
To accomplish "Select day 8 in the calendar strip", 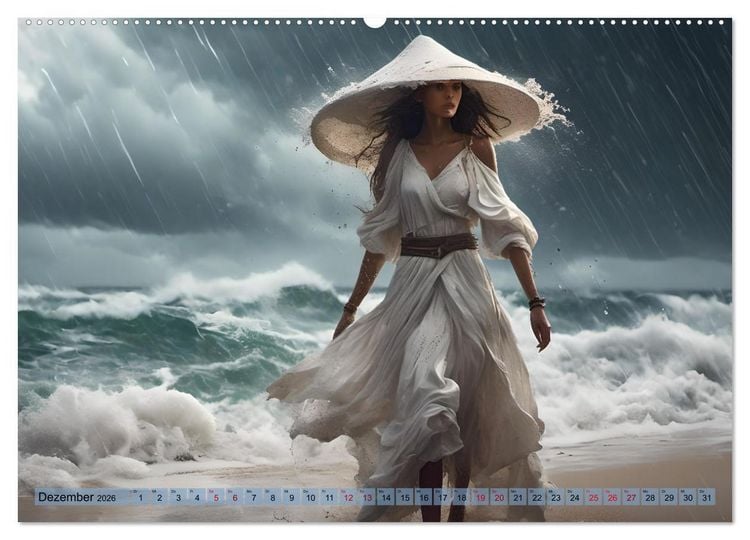I will 273,496.
